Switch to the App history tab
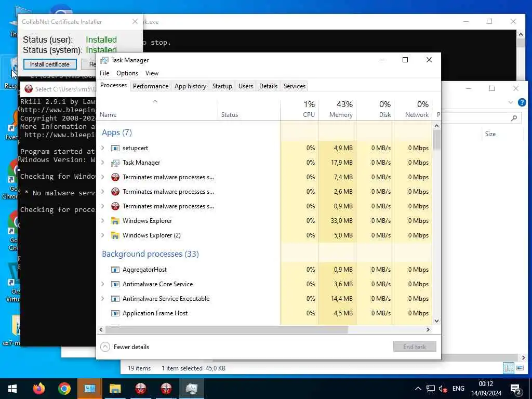The height and width of the screenshot is (399, 532). click(x=190, y=86)
